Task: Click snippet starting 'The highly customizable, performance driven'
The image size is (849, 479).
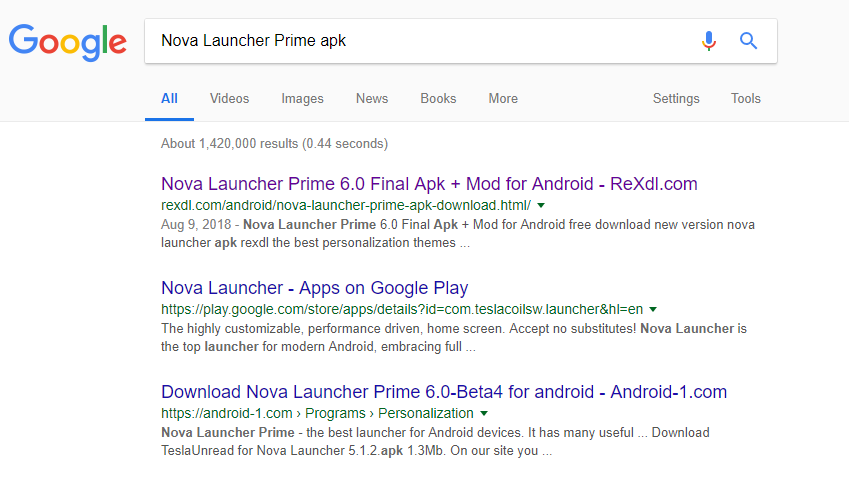Action: tap(454, 337)
